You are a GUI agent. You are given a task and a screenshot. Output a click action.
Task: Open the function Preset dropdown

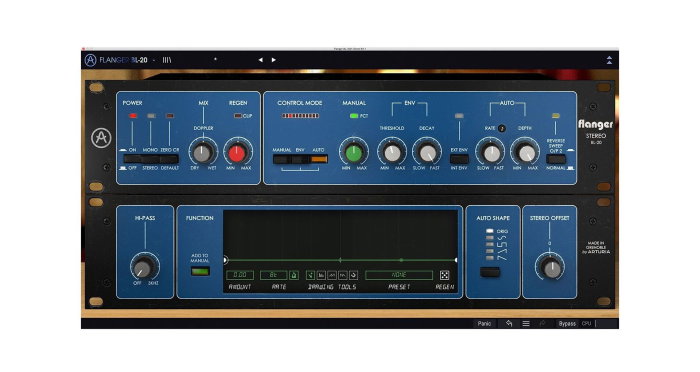[x=399, y=275]
